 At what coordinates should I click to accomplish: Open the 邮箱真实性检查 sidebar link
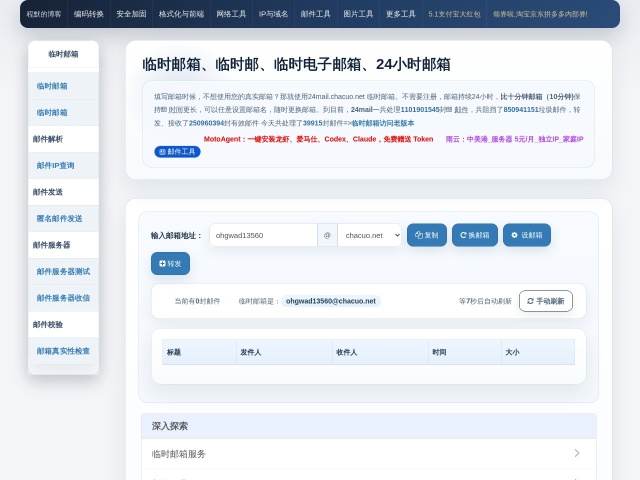click(x=63, y=351)
